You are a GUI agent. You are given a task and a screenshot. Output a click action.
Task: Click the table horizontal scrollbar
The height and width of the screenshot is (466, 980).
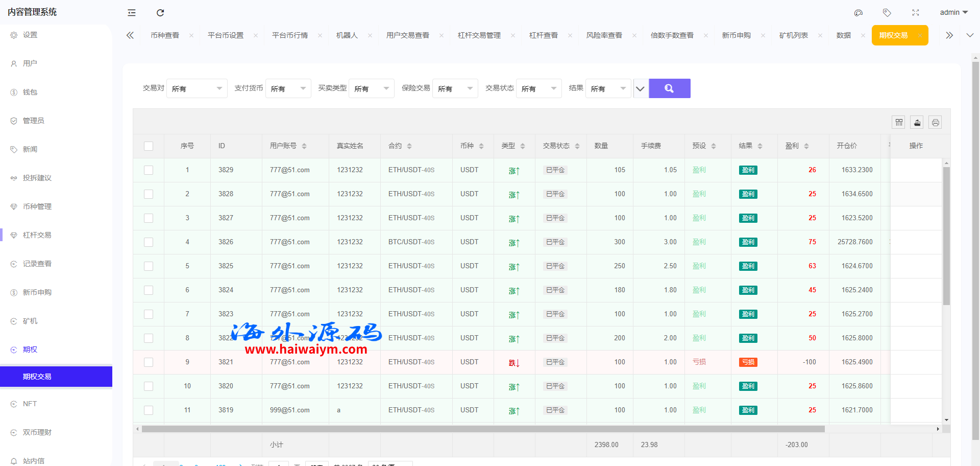click(x=483, y=429)
